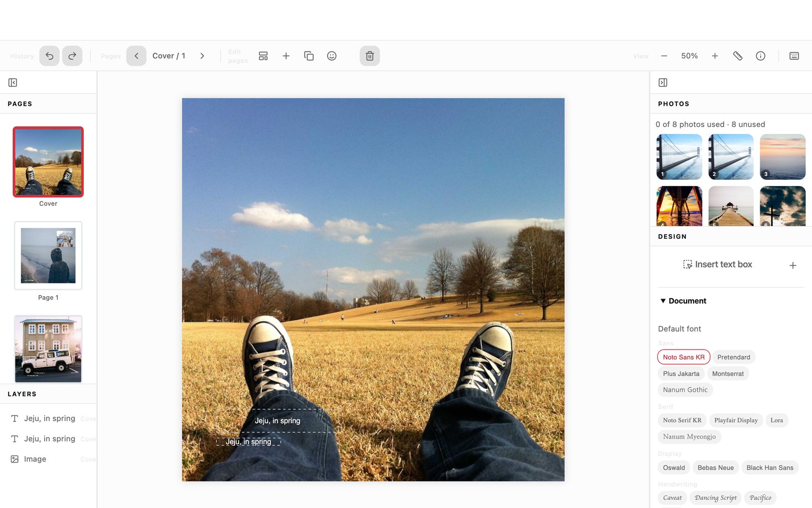Select second Jeju, in spring layer

click(48, 439)
